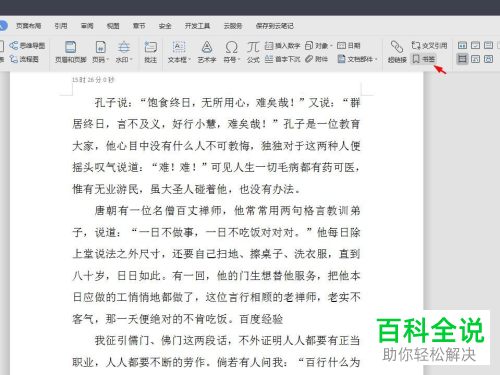
Task: Open the 文档部件 document parts dropdown
Action: point(357,59)
